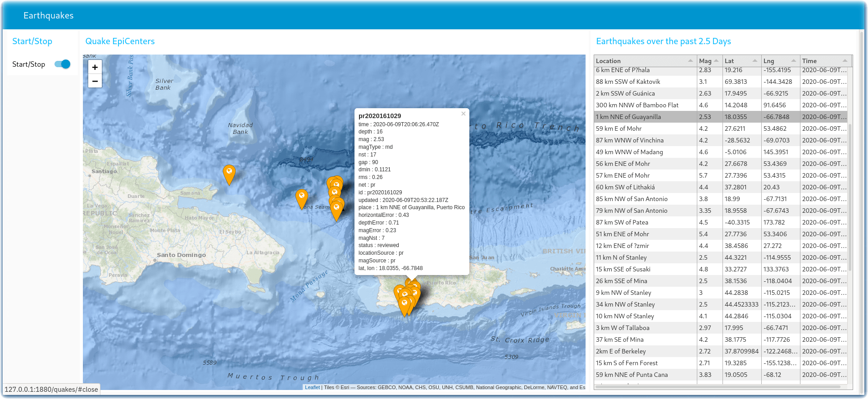Click the Start/Stop section heading
Screen dimensions: 868x399
coord(32,41)
